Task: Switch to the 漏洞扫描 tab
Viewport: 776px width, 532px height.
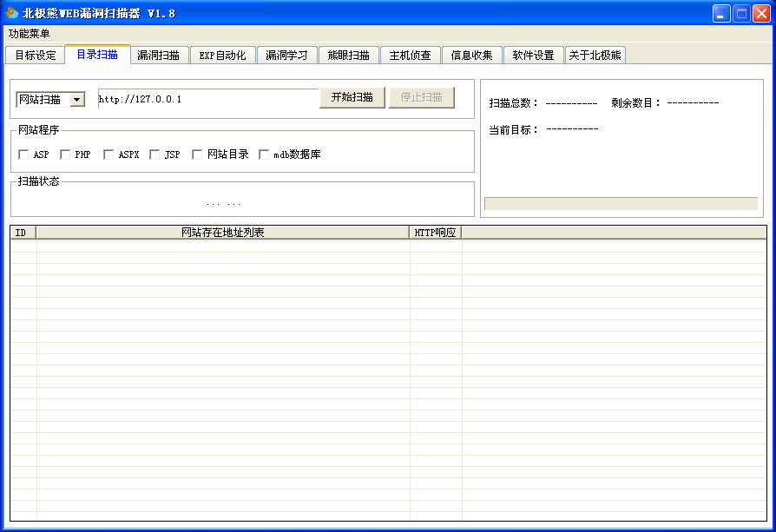Action: (x=160, y=55)
